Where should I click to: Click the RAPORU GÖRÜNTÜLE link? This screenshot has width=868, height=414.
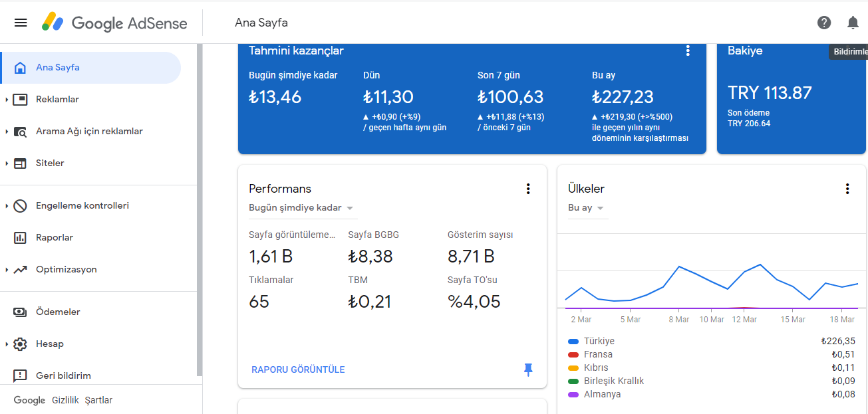pos(298,369)
